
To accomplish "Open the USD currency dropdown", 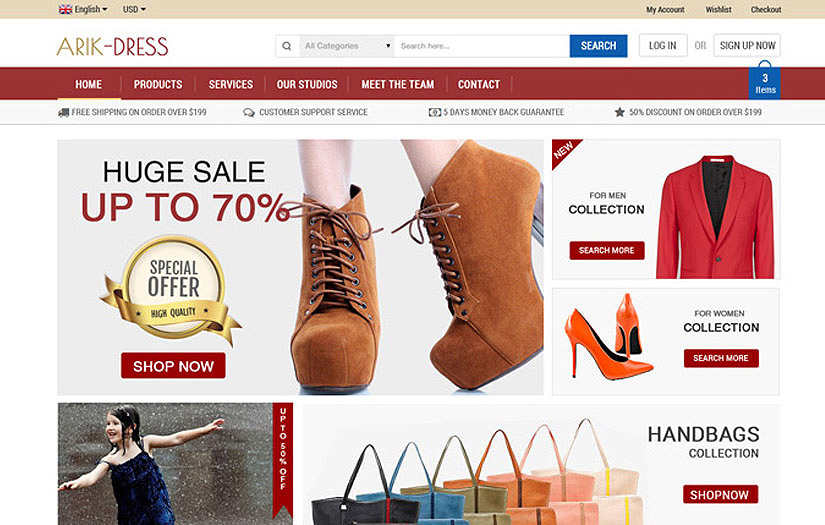I will [x=134, y=9].
